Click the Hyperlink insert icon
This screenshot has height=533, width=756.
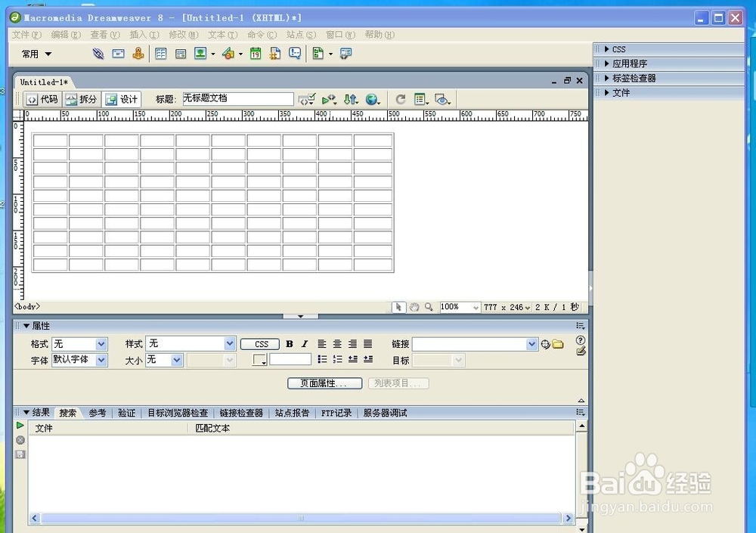coord(98,54)
